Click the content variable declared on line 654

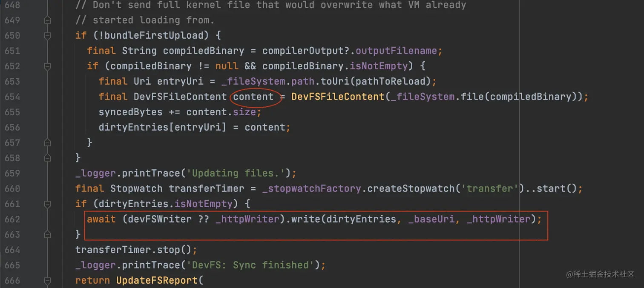coord(253,97)
